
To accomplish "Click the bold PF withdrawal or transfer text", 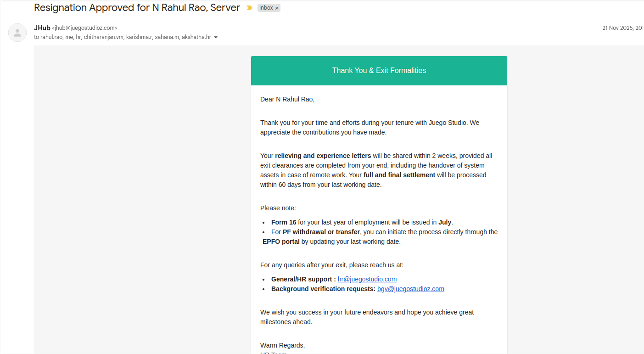I will 321,232.
